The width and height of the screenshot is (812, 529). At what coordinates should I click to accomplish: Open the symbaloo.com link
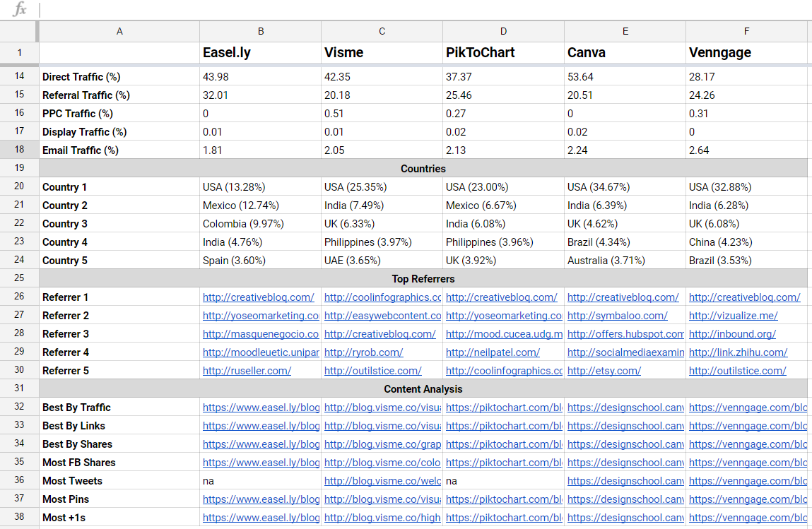click(617, 315)
